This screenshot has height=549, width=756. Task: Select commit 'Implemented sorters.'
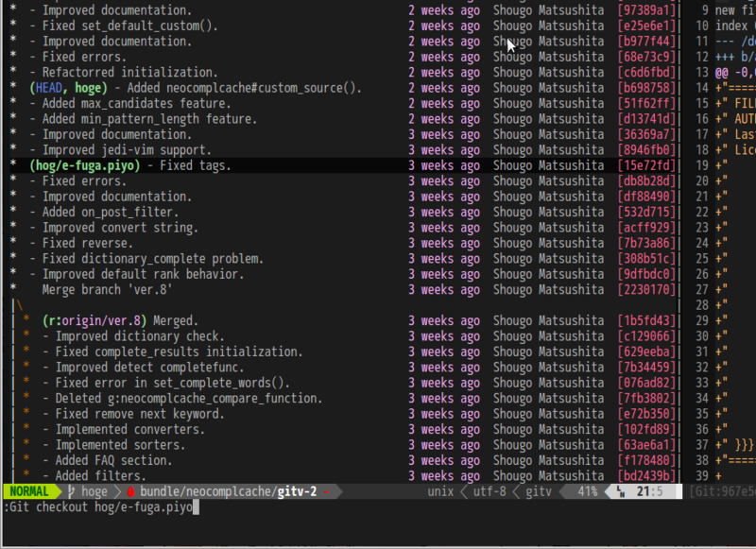click(120, 445)
